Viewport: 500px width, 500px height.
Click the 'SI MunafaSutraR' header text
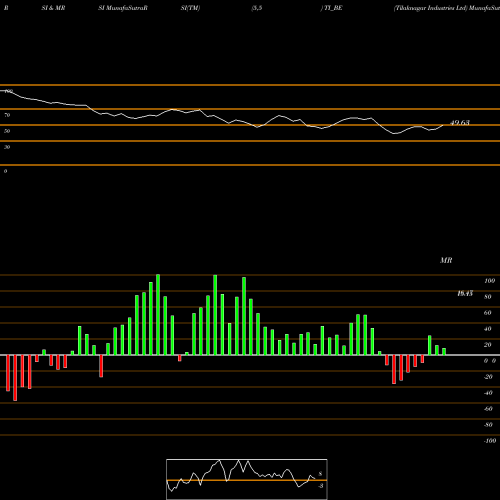pos(123,8)
